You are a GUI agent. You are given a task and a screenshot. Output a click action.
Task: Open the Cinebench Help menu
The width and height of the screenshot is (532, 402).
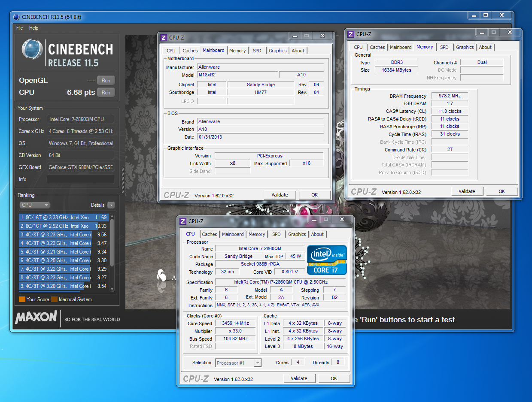pyautogui.click(x=34, y=28)
